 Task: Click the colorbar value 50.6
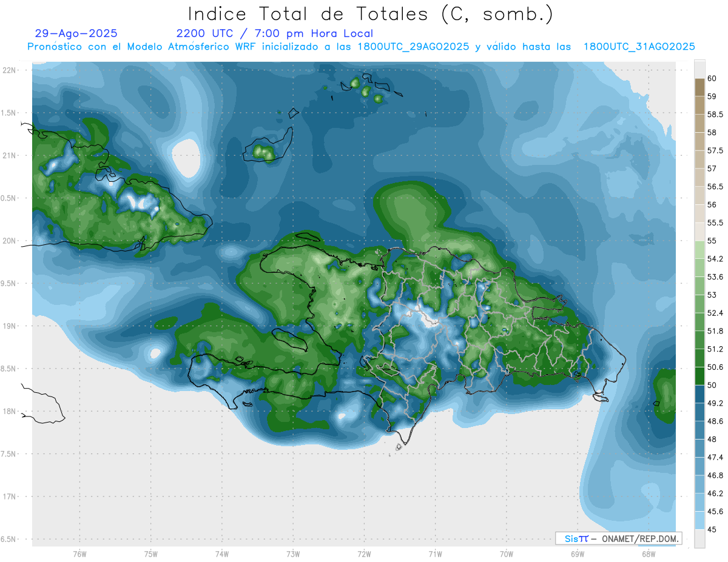pyautogui.click(x=715, y=367)
